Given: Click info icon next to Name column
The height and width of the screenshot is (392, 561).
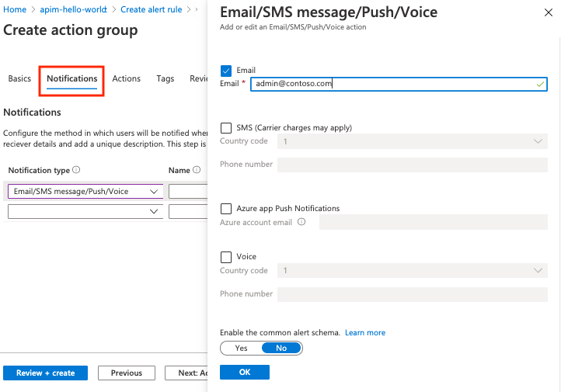Looking at the screenshot, I should pyautogui.click(x=197, y=170).
